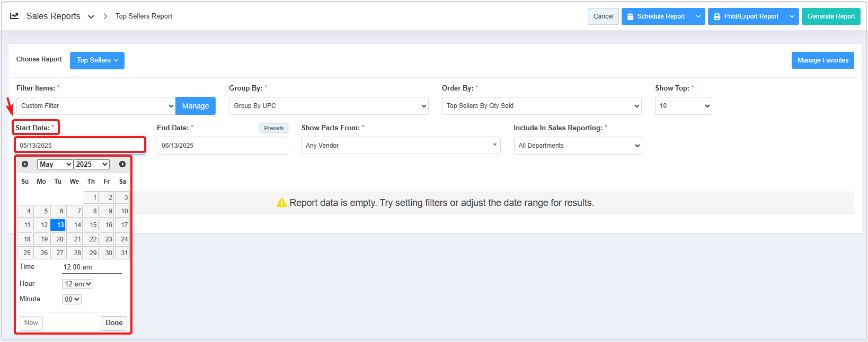868x342 pixels.
Task: Open the End Date Presets
Action: click(273, 128)
